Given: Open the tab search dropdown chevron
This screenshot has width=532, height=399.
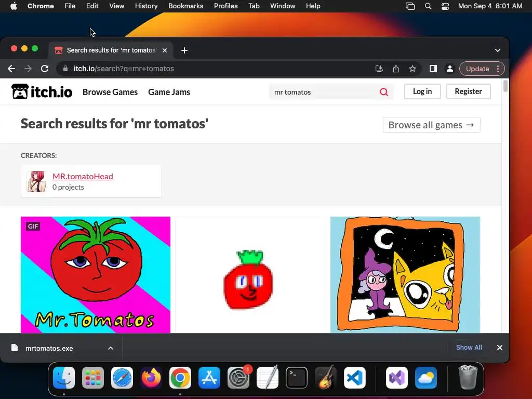Looking at the screenshot, I should click(x=498, y=50).
